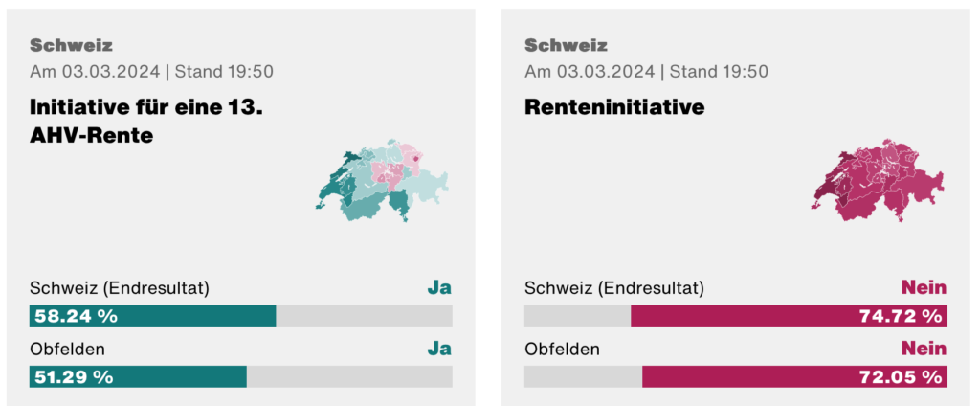Open the "Renteninitiative" headline
This screenshot has height=406, width=980.
614,107
